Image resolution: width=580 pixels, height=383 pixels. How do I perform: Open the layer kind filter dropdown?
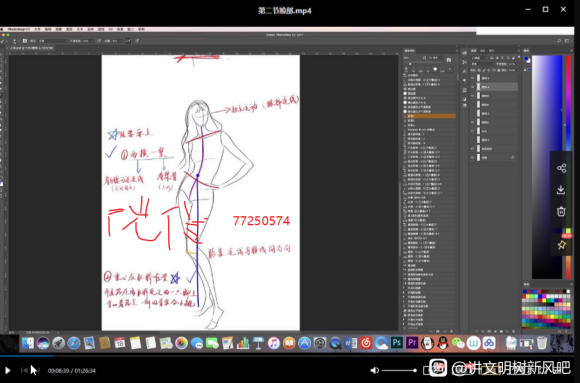pos(479,58)
